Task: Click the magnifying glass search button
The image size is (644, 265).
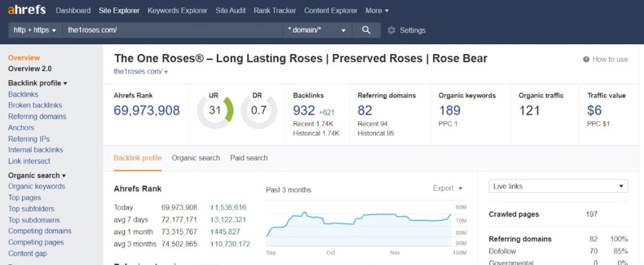Action: coord(365,30)
